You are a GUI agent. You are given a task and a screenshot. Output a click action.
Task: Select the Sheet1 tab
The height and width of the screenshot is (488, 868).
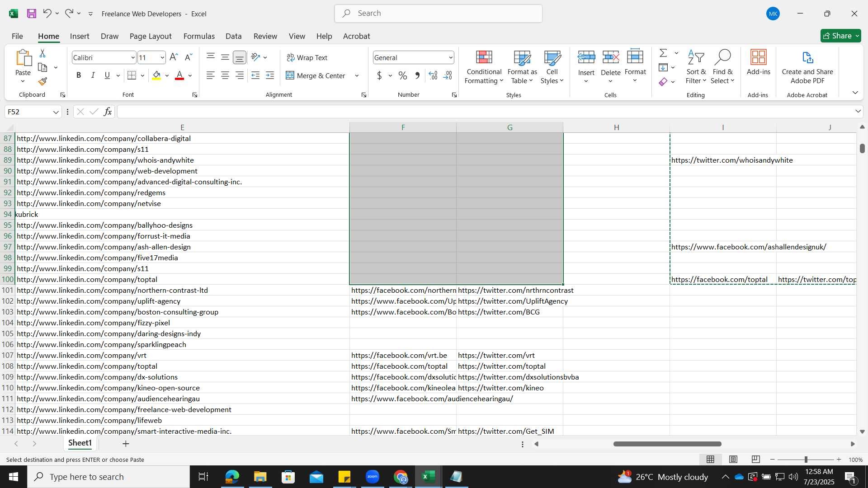(x=80, y=443)
